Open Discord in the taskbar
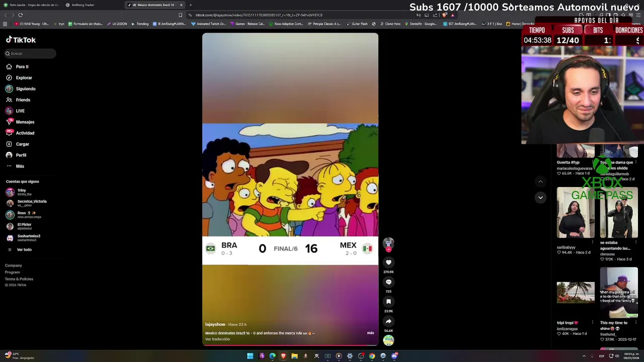This screenshot has width=644, height=362. pos(394,356)
